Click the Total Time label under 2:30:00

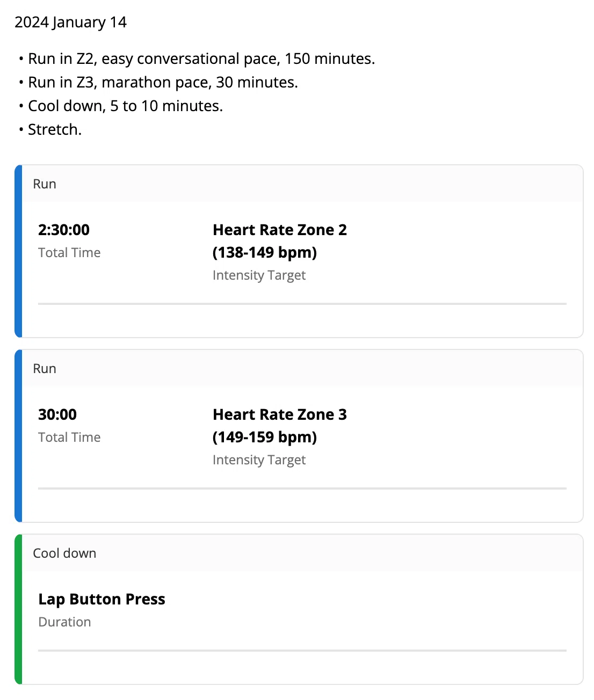[x=69, y=253]
